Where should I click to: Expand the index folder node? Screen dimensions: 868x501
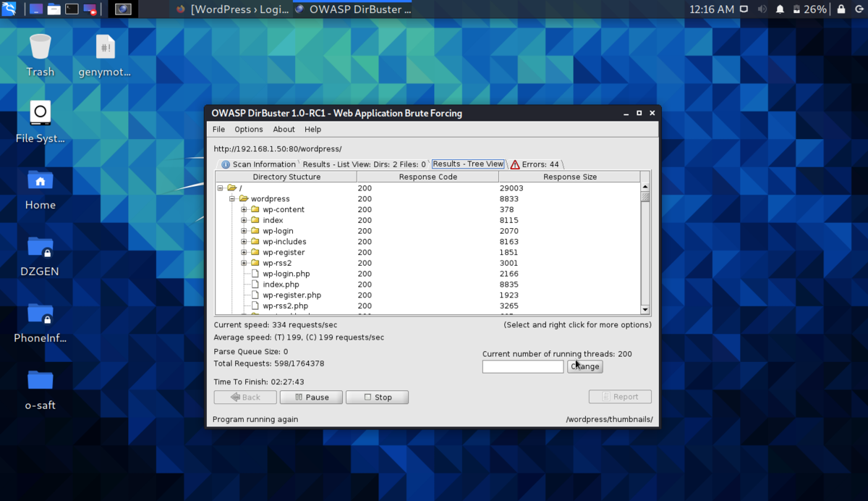pos(244,220)
